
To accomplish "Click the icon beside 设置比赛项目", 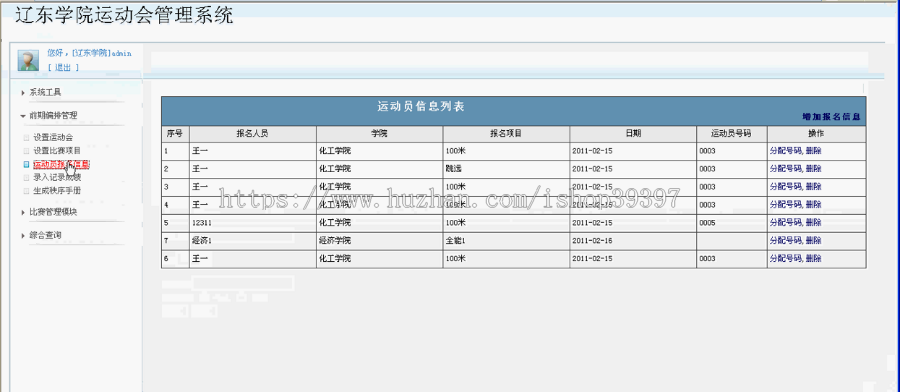I will click(x=26, y=151).
